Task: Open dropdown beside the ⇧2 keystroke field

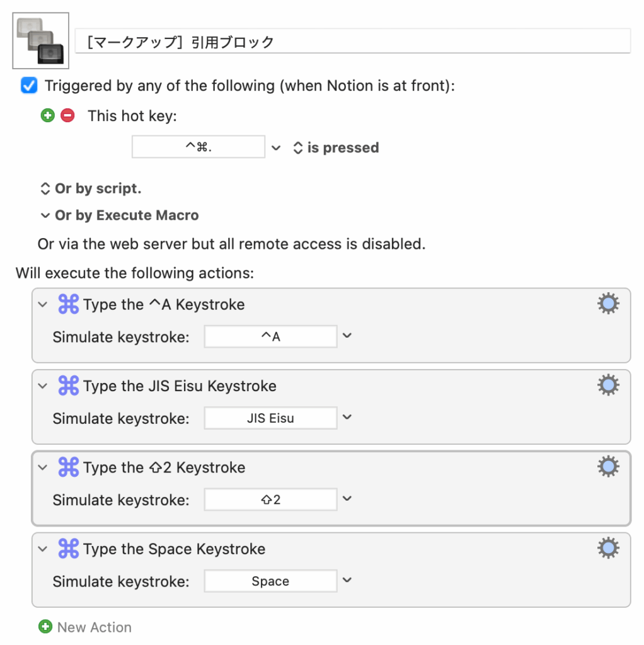Action: point(347,499)
